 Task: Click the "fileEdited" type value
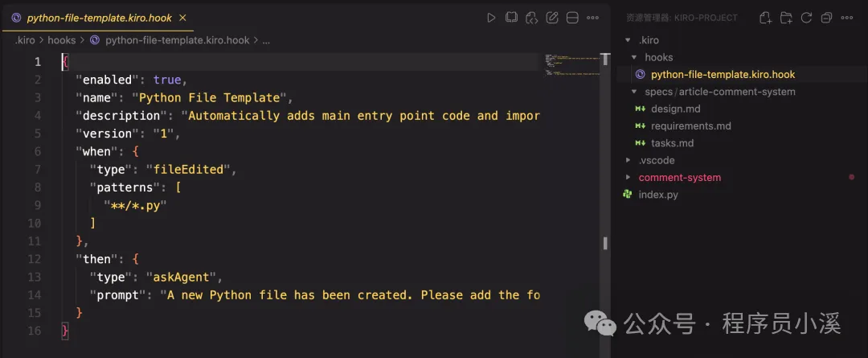coord(188,169)
